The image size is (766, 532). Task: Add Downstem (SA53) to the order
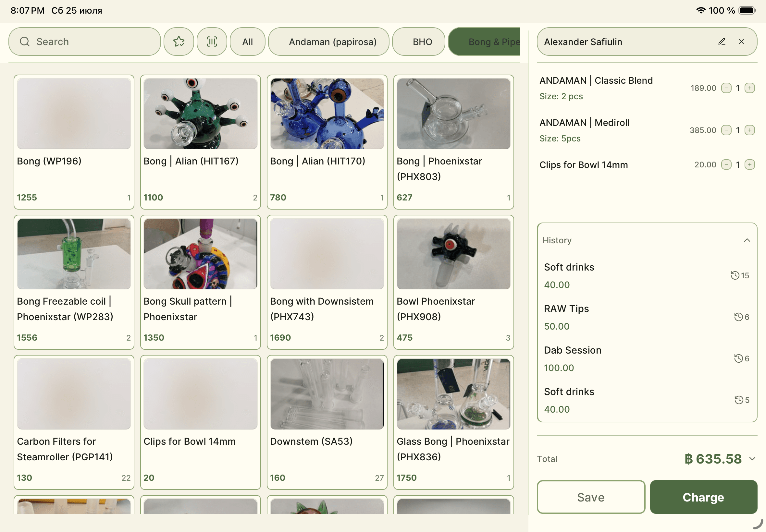pyautogui.click(x=327, y=422)
